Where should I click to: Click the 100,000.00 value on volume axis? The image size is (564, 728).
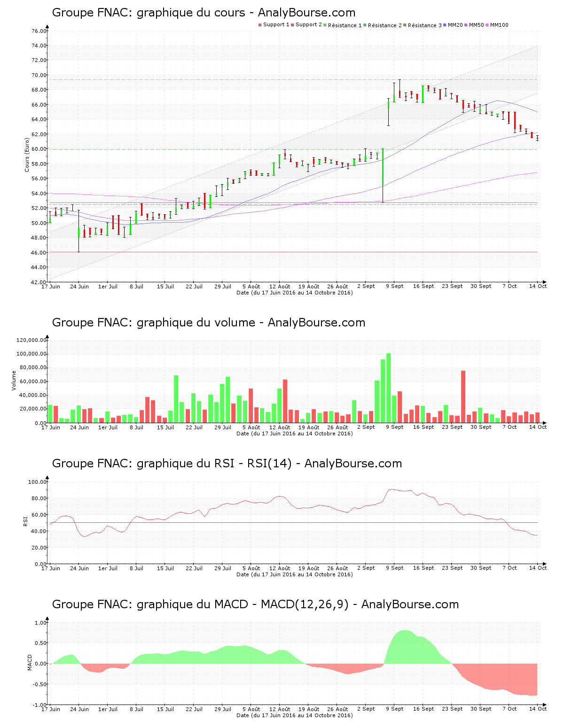coord(31,354)
